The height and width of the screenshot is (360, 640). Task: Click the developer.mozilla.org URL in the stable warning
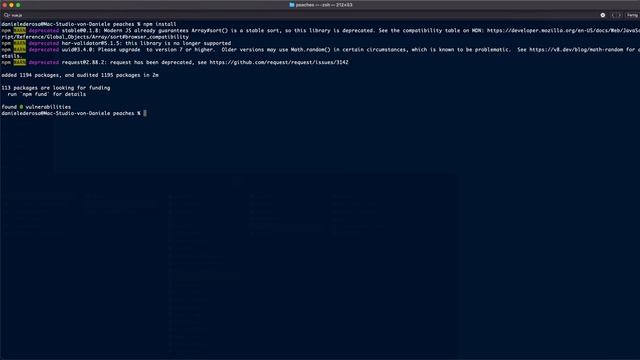click(563, 31)
